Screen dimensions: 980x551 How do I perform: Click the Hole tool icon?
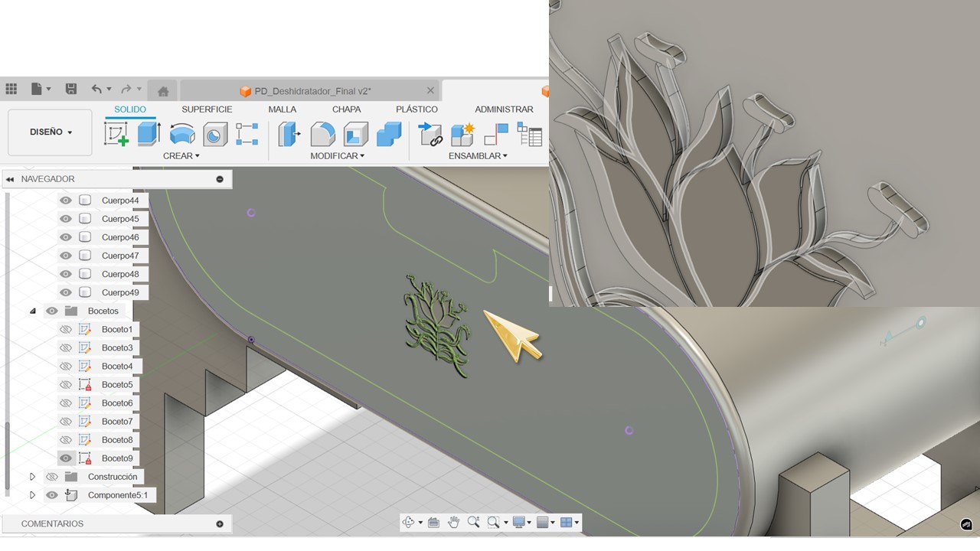point(215,135)
